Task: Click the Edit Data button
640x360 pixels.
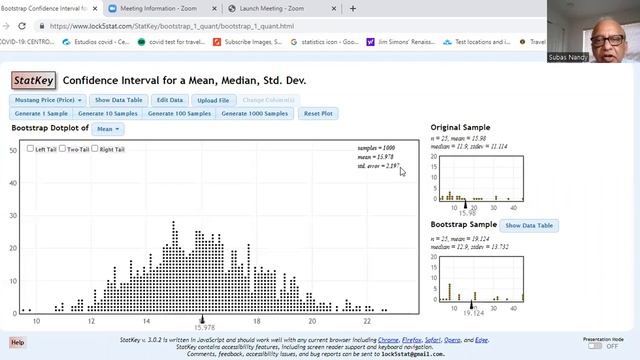Action: 170,100
